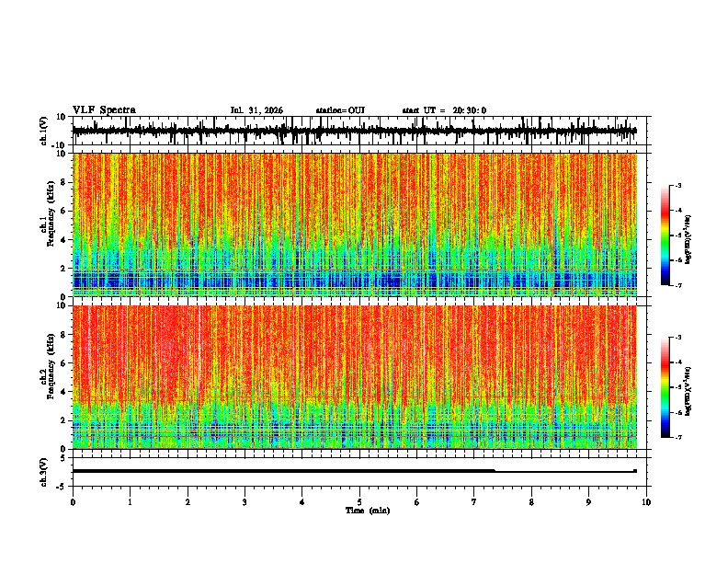Click the "-7" label on ch.2 colorbar
728x563 pixels.
tap(678, 437)
